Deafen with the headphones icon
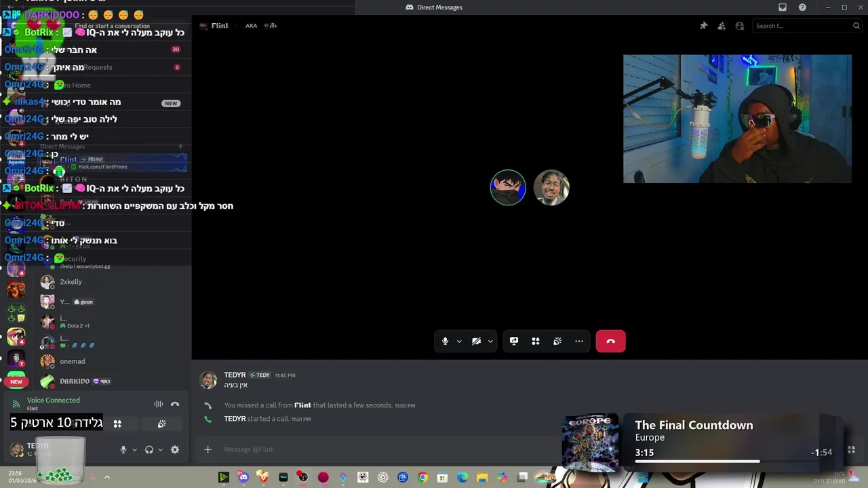This screenshot has width=868, height=488. [x=149, y=449]
